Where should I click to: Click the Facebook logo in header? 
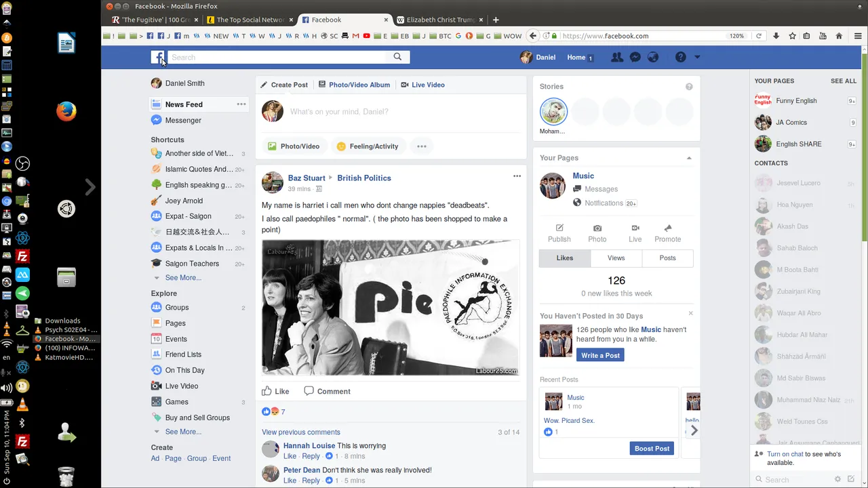point(157,58)
